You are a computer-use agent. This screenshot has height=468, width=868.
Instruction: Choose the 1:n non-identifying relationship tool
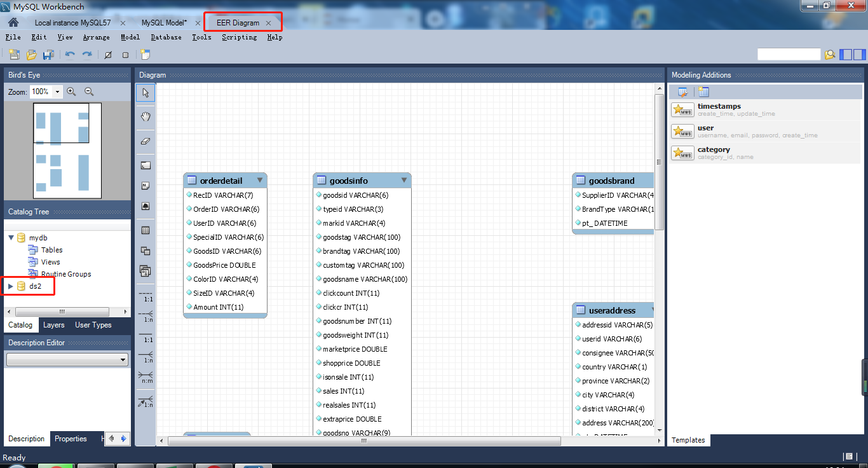(x=146, y=316)
